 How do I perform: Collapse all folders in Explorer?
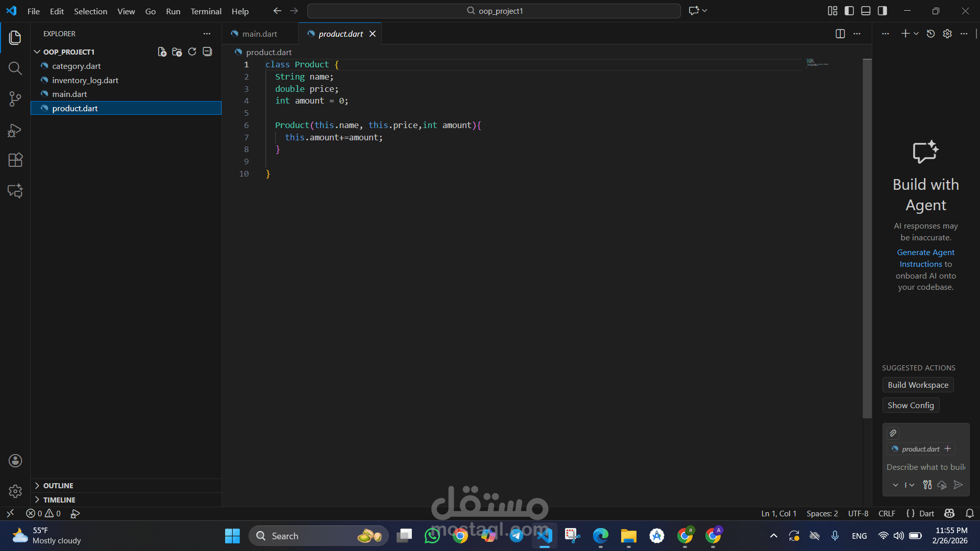[207, 52]
